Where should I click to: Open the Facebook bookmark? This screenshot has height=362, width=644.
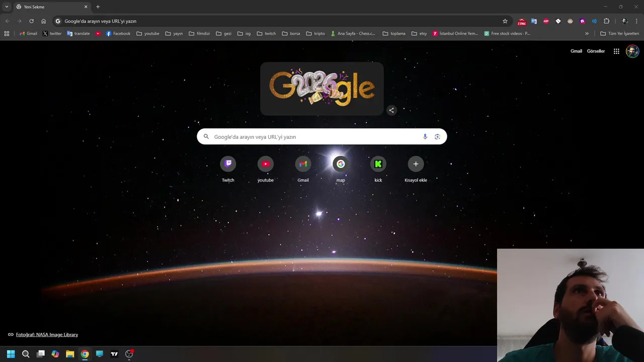[118, 34]
